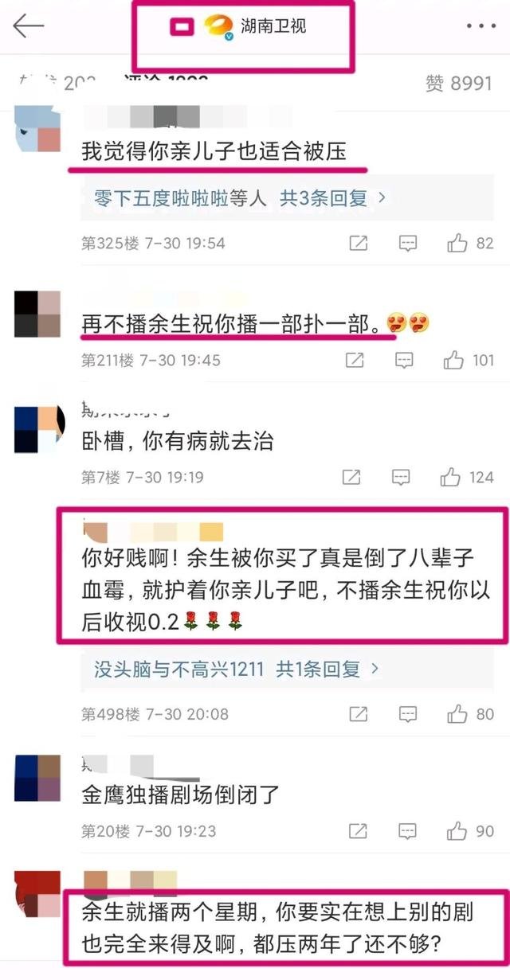Image resolution: width=510 pixels, height=980 pixels.
Task: Share the comment on floor 325
Action: point(358,243)
